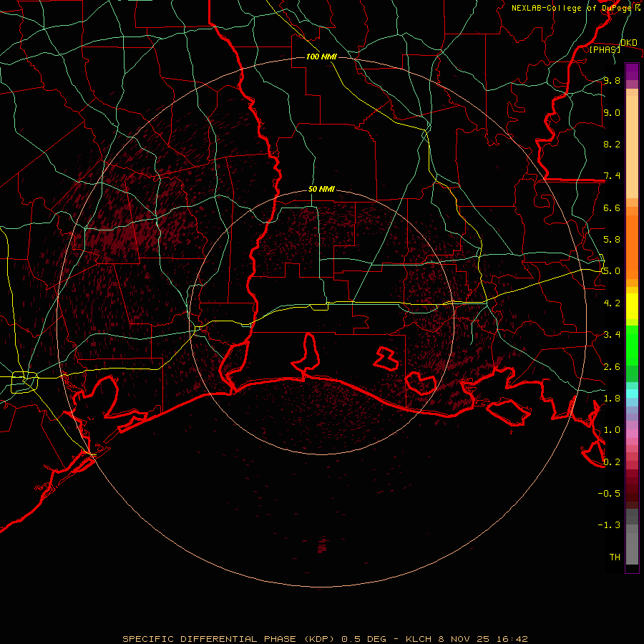
Task: Click the isolated dark red echo near bottom center
Action: tap(323, 545)
